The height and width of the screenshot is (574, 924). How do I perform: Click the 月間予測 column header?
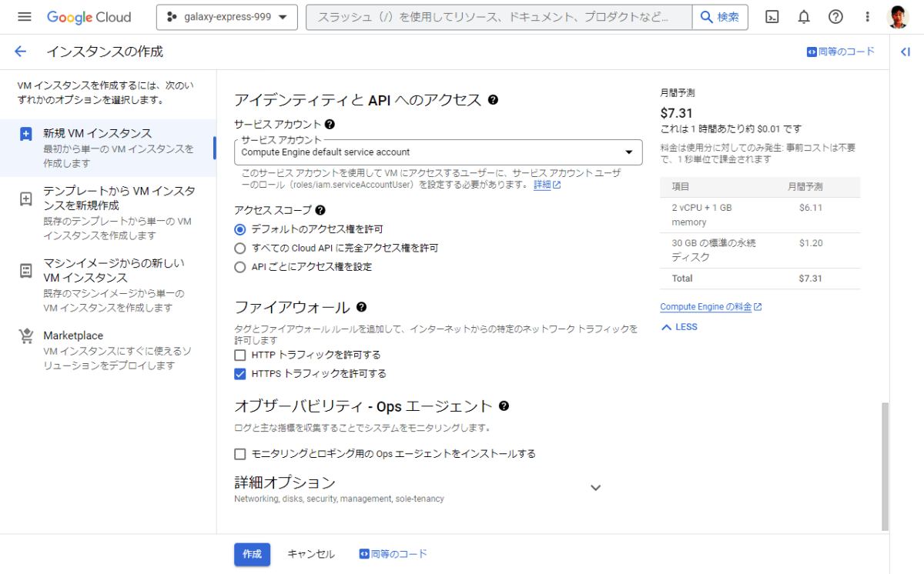click(x=805, y=187)
